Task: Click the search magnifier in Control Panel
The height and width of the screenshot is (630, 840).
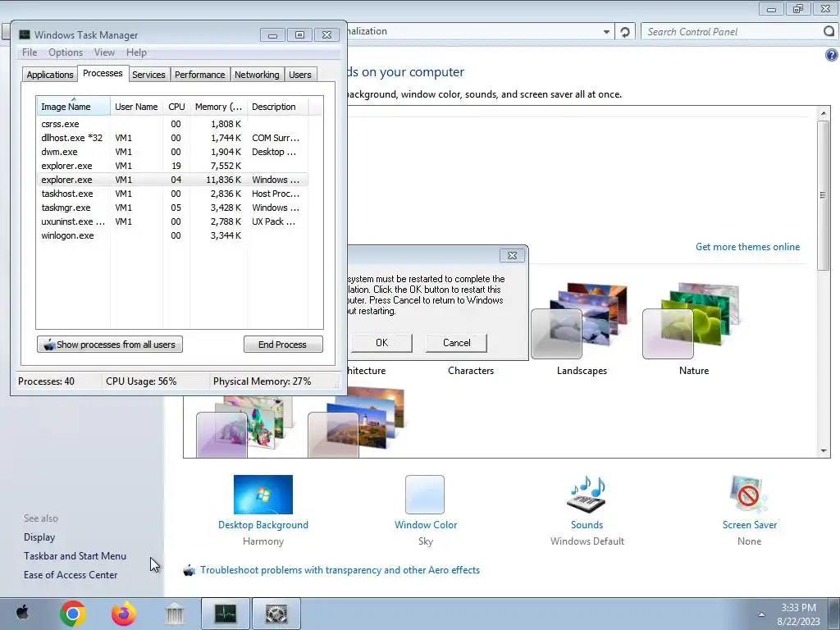Action: pyautogui.click(x=829, y=32)
